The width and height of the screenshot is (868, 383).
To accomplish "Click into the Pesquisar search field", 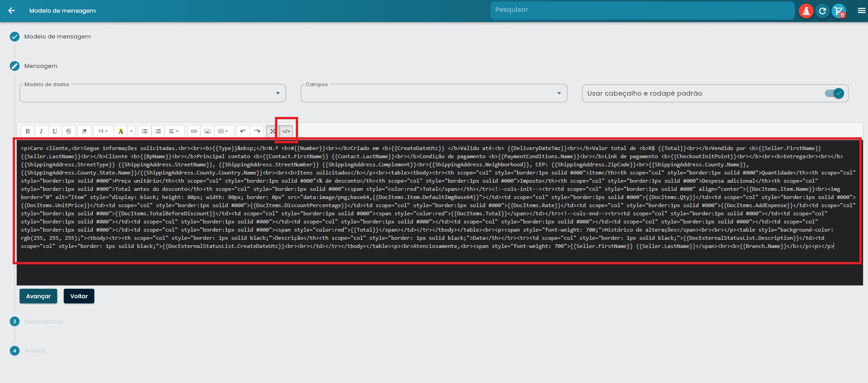I will 642,10.
